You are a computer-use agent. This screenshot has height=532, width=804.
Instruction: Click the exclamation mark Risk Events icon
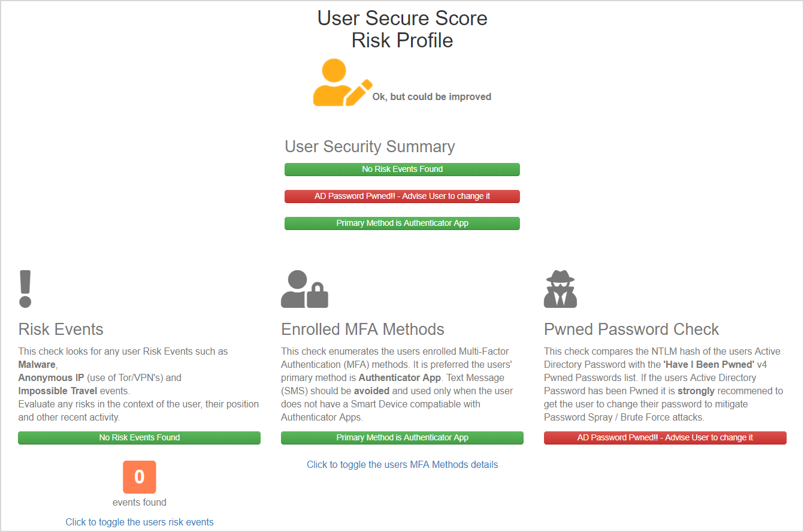[25, 288]
